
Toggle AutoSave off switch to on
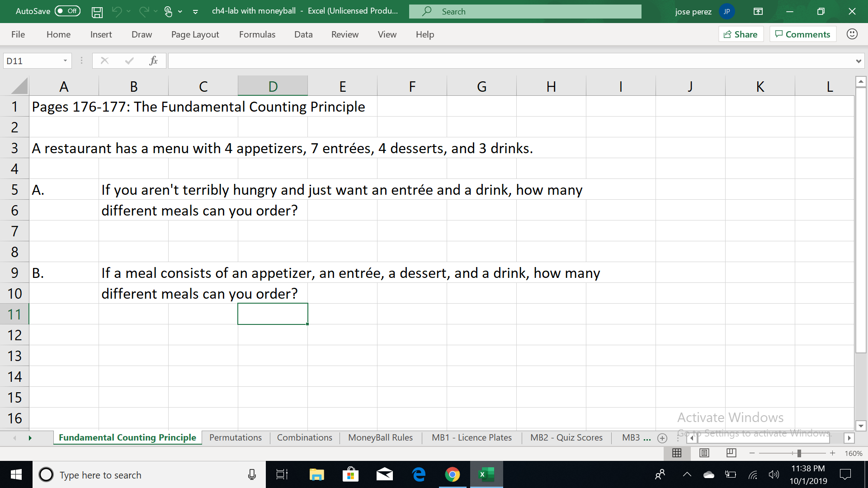pyautogui.click(x=67, y=11)
